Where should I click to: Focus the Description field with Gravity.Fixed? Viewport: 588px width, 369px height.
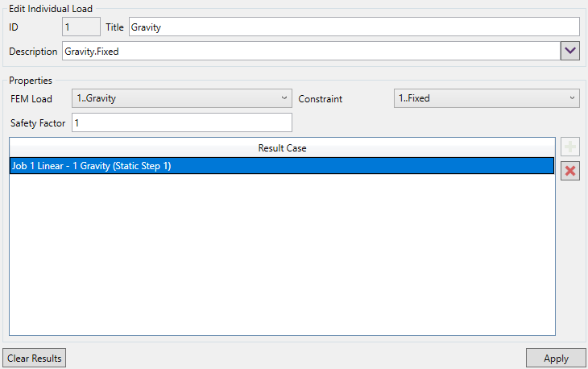pos(310,51)
